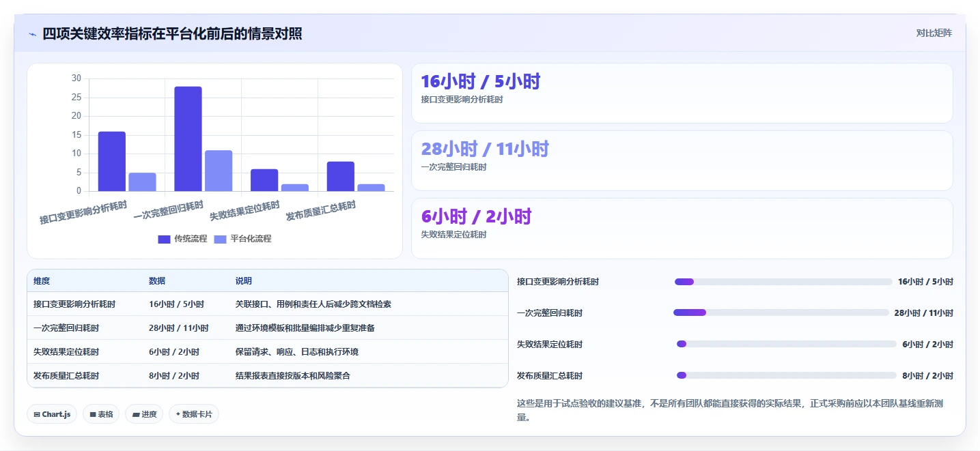
Task: Click the text 关联接口、用例和责任人后减少跨文档检索
Action: [313, 304]
